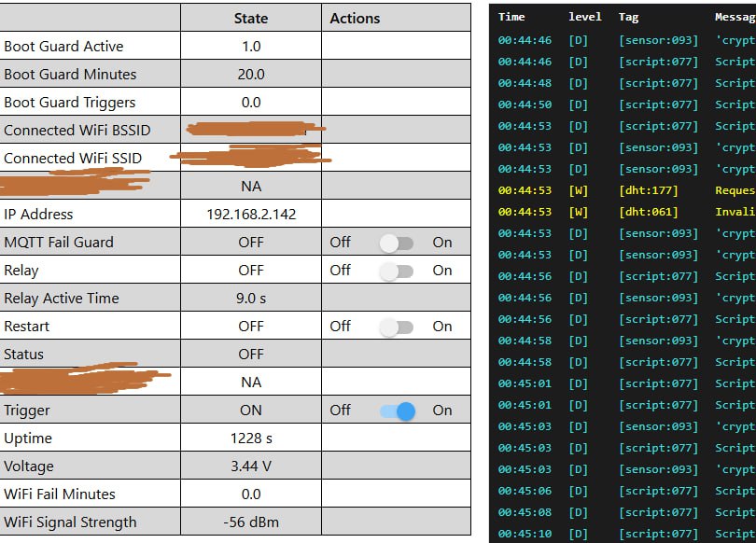Toggle the MQTT Fail Guard switch
The image size is (756, 543).
[397, 243]
